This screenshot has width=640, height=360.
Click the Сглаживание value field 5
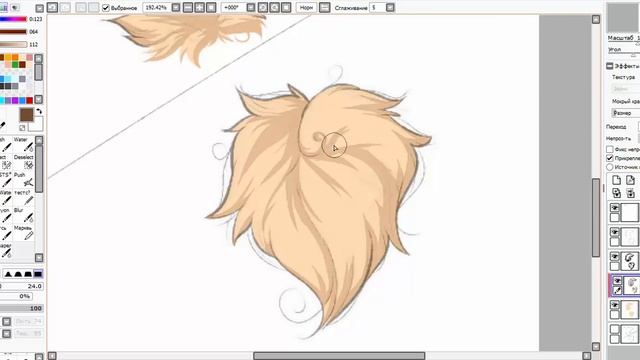378,7
